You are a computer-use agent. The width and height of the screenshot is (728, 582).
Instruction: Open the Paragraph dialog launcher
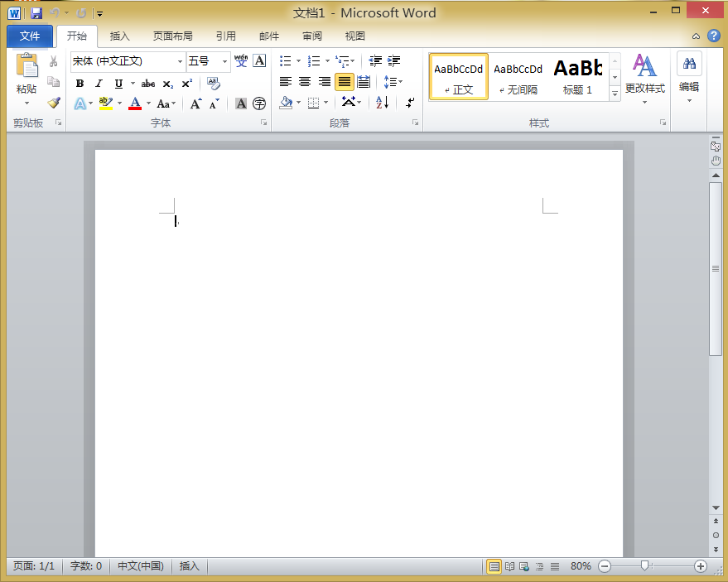pos(415,123)
